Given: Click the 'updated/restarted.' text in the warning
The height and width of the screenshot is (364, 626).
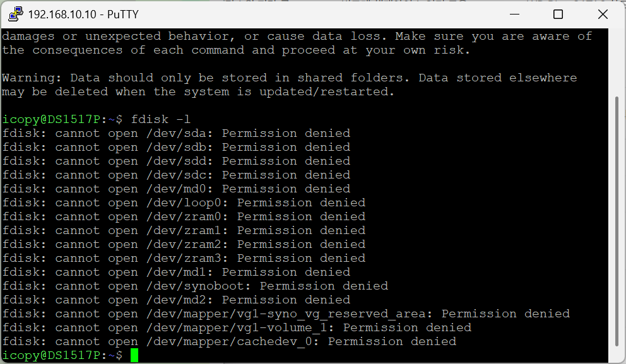Looking at the screenshot, I should point(327,92).
